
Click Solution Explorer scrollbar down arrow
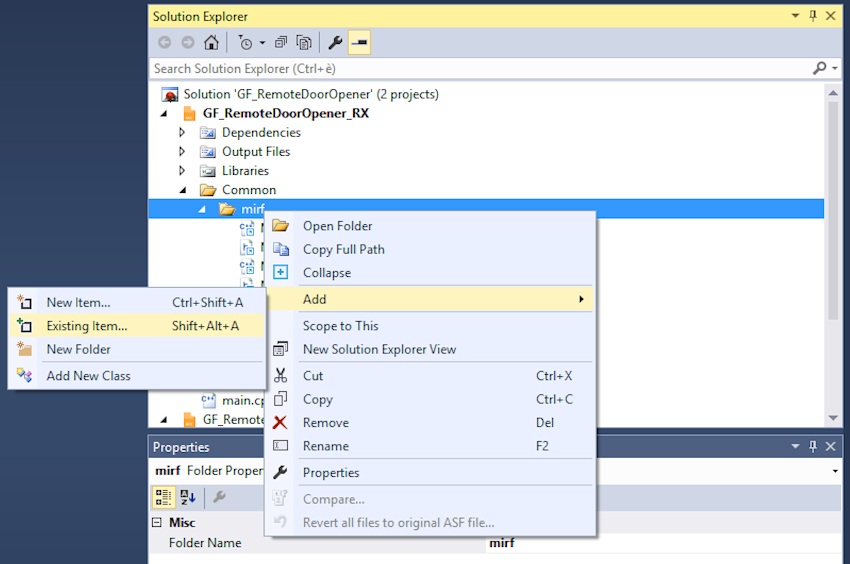pyautogui.click(x=833, y=418)
